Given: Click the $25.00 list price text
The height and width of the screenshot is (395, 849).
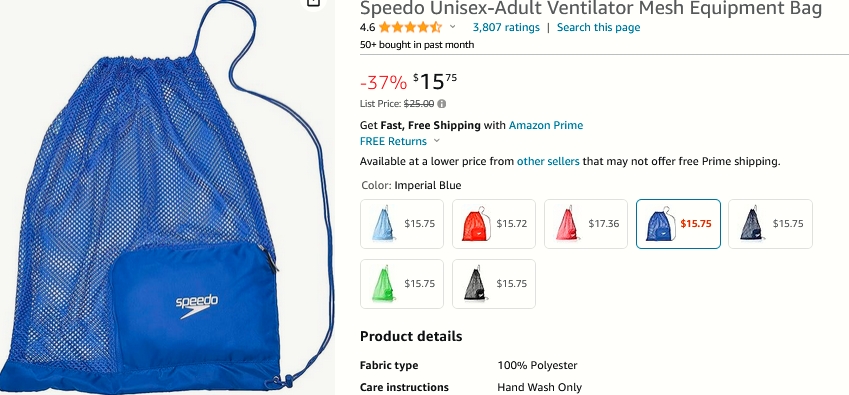Looking at the screenshot, I should [x=419, y=104].
